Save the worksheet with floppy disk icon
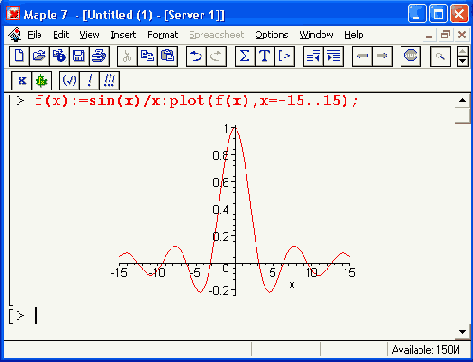Screen dimensions: 473x362 79,56
